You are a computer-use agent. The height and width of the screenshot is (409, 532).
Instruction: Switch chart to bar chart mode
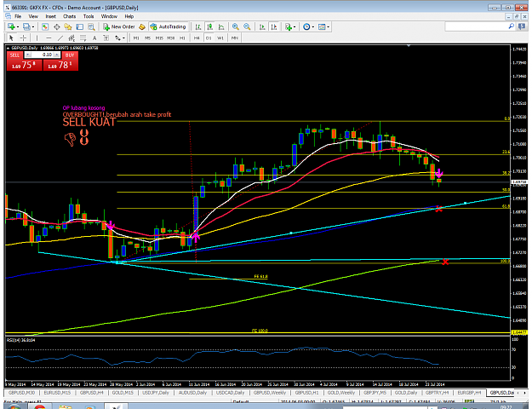(198, 26)
